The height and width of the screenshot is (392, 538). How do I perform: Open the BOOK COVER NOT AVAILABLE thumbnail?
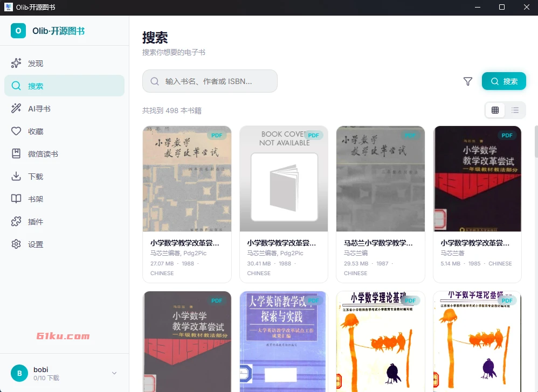coord(284,179)
